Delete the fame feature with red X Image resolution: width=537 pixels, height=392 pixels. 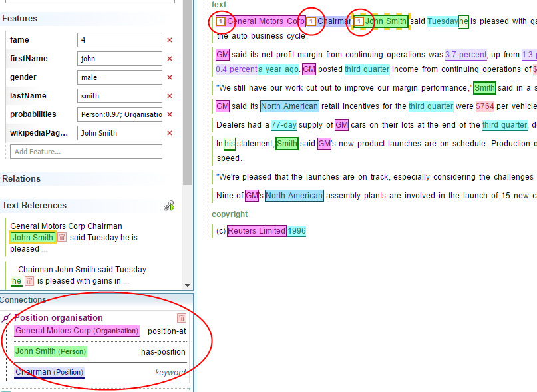click(x=170, y=40)
